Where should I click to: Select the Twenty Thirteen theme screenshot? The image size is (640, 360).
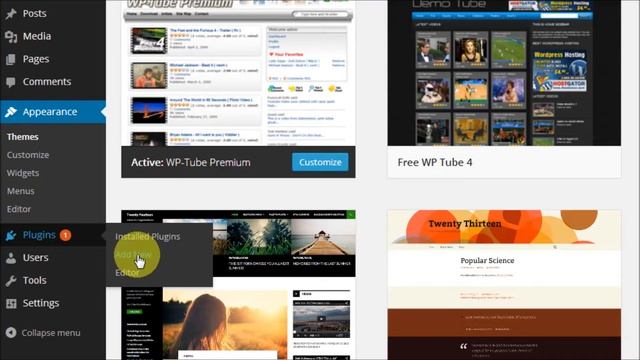504,285
